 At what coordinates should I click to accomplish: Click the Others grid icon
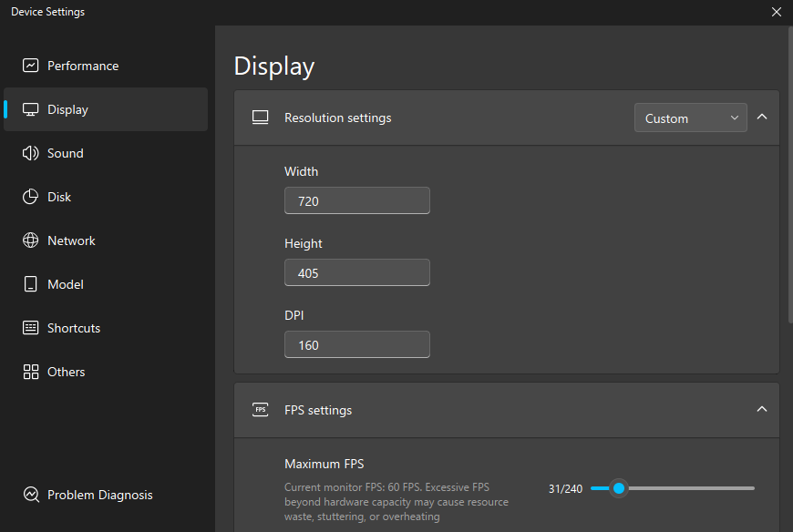point(30,372)
